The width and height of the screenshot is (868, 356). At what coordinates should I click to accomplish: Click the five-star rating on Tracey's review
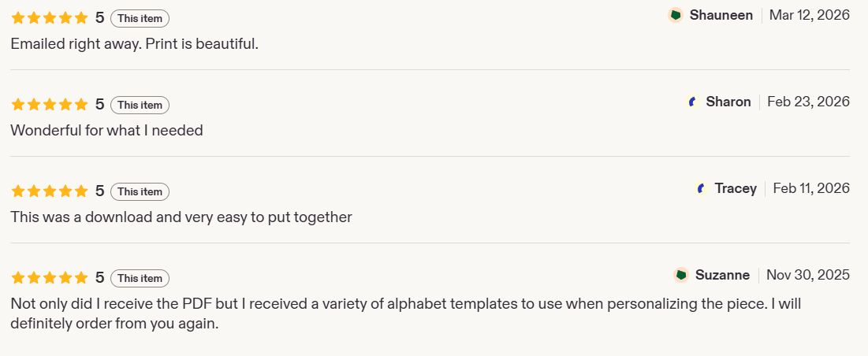(x=49, y=191)
